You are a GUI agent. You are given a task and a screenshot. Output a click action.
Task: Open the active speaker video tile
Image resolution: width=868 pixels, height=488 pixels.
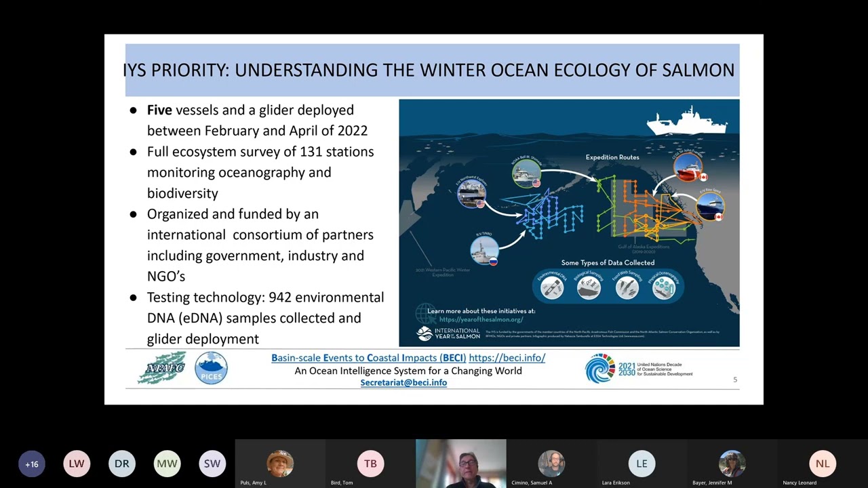461,464
